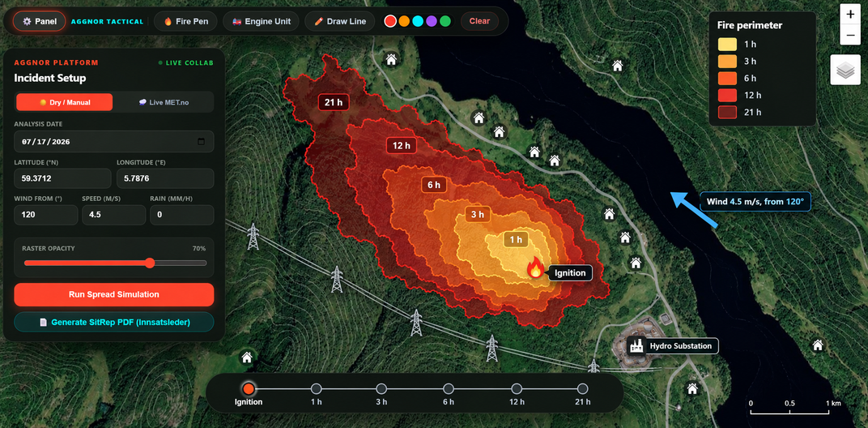Clear all drawings with Clear button

[x=479, y=21]
